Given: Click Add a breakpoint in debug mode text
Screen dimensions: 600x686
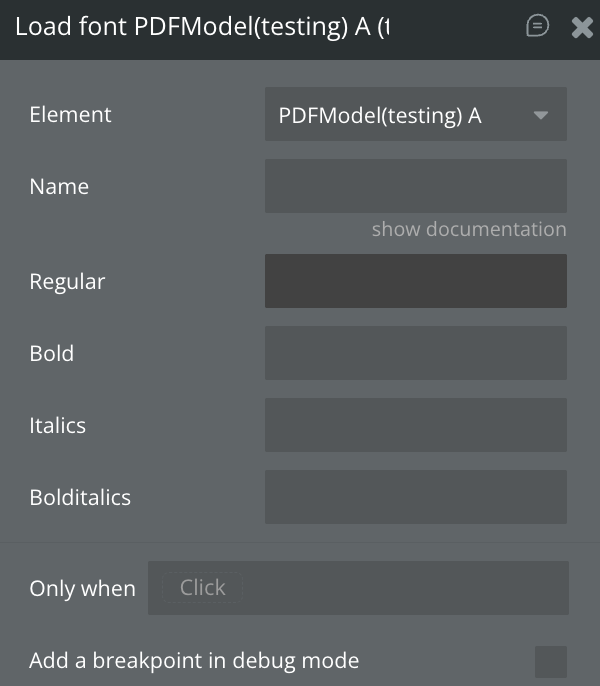Looking at the screenshot, I should (x=194, y=660).
